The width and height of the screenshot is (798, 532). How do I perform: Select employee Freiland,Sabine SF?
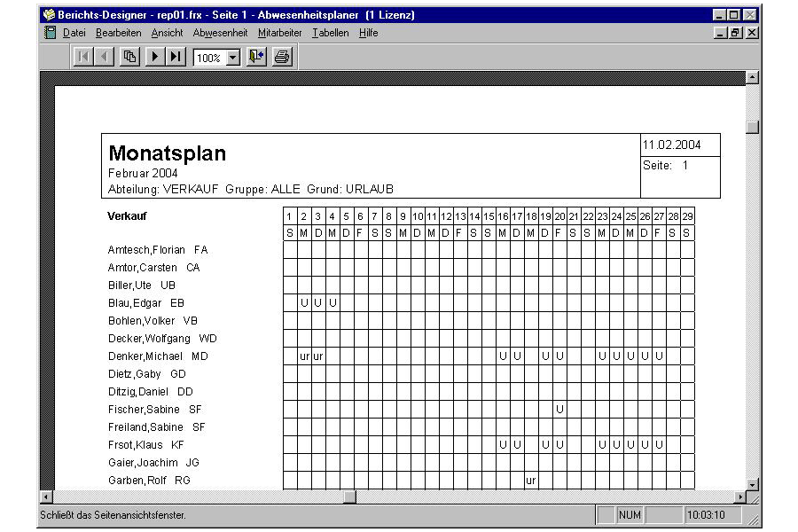(157, 427)
